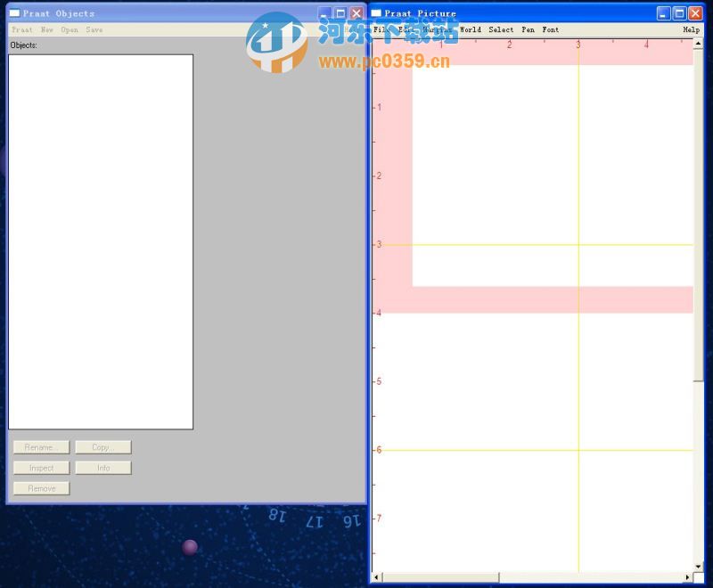Click the Picture horizontal scrollbar right arrow
Screen dimensions: 713x588
point(687,577)
